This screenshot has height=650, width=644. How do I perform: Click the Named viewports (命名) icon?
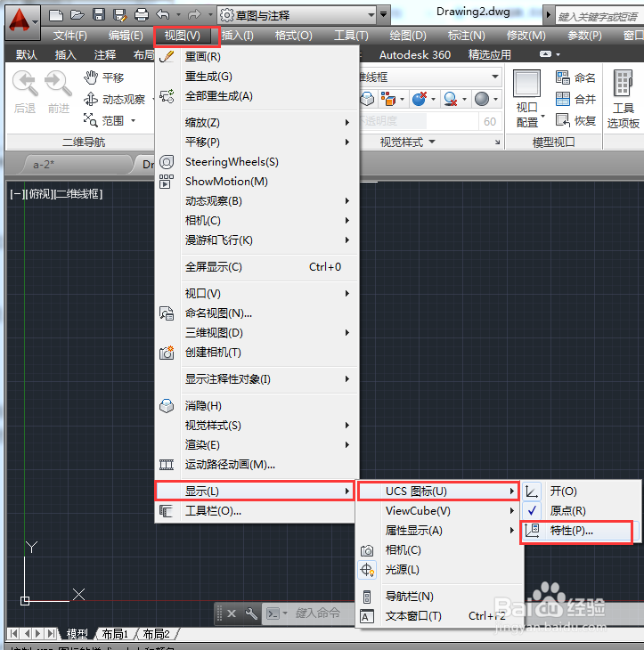(x=575, y=77)
